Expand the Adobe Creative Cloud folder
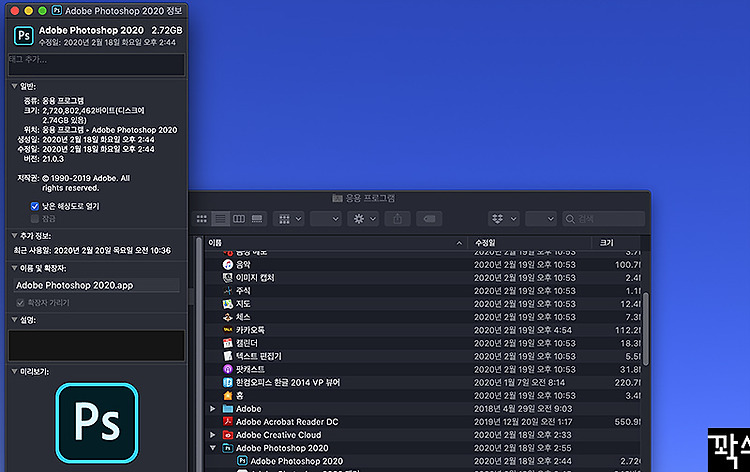The width and height of the screenshot is (750, 472). coord(213,435)
